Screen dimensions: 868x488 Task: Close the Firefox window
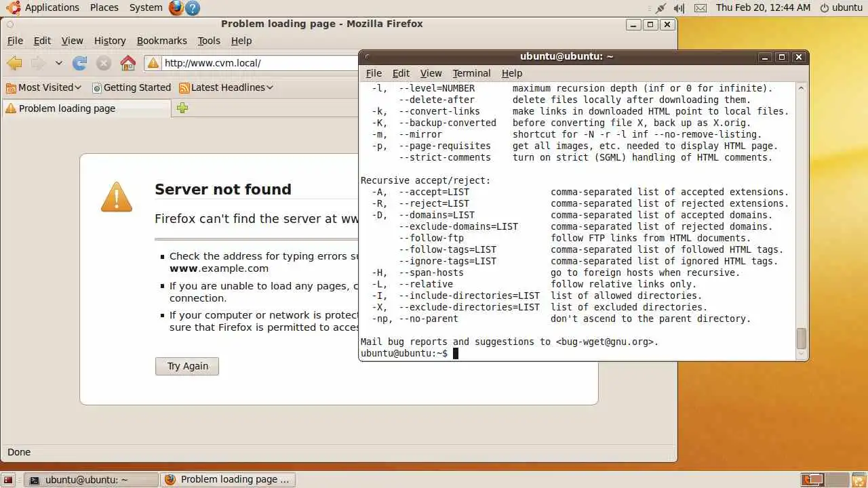pyautogui.click(x=667, y=24)
